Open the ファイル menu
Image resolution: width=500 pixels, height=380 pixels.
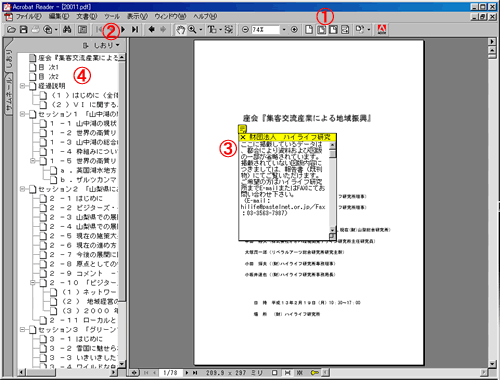click(29, 16)
